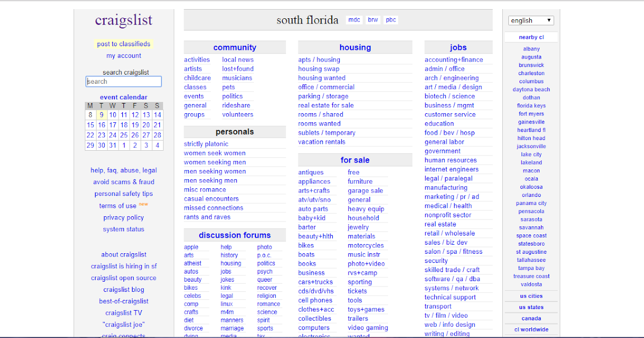Click the post to classifieds button

[x=123, y=44]
